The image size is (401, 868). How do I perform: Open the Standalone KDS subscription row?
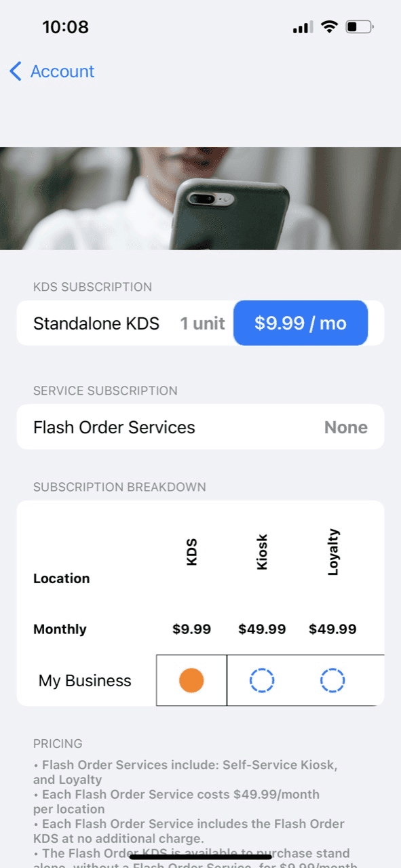point(200,323)
